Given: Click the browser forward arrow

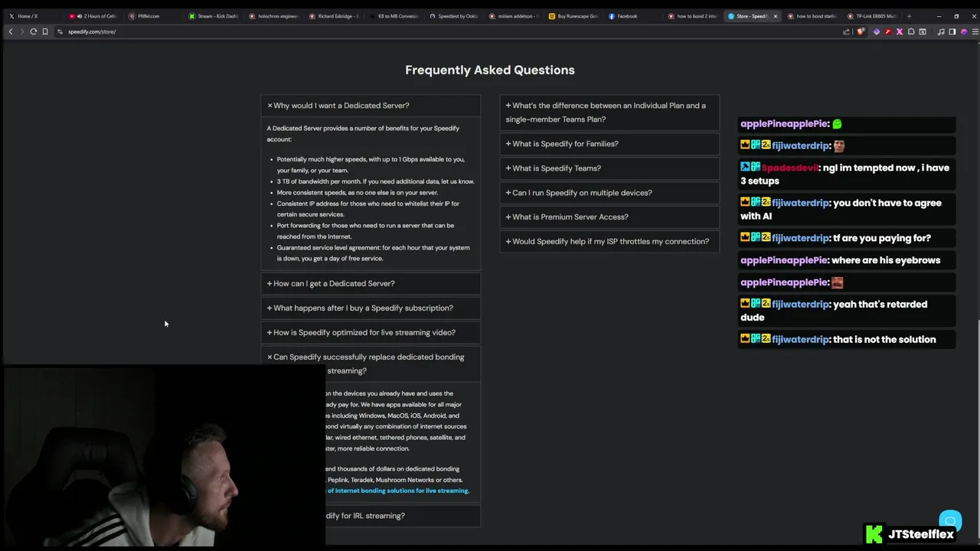Looking at the screenshot, I should click(22, 31).
